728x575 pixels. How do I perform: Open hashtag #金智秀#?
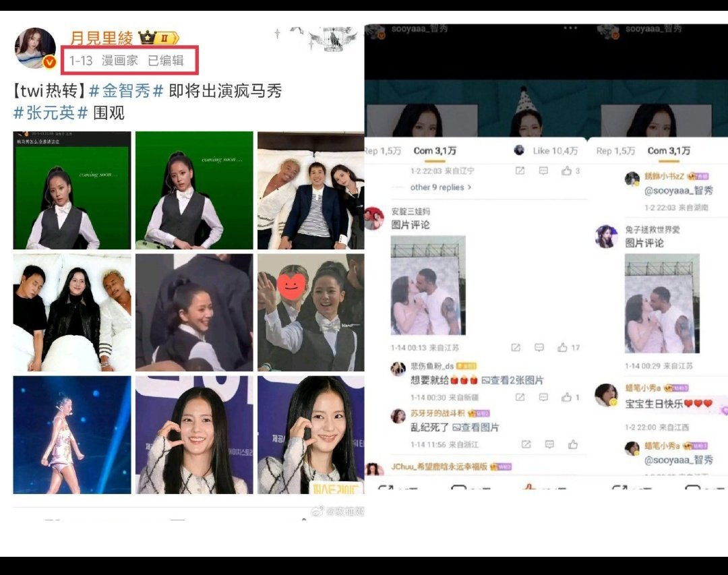tap(126, 90)
